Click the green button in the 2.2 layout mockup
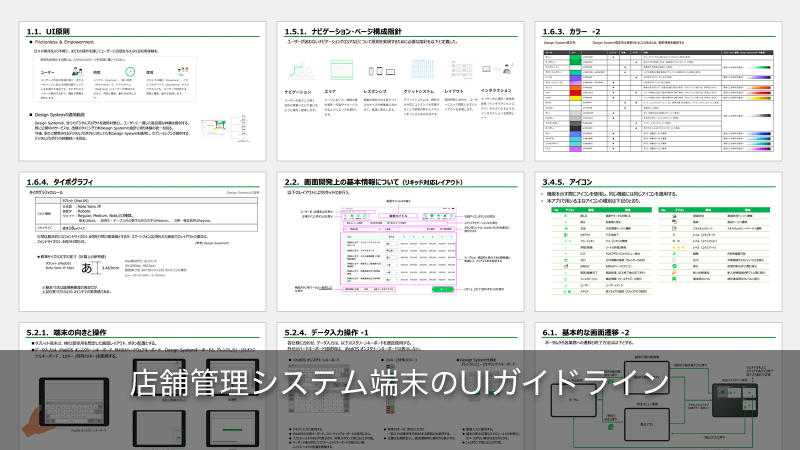Viewport: 800px width, 450px height. point(442,289)
